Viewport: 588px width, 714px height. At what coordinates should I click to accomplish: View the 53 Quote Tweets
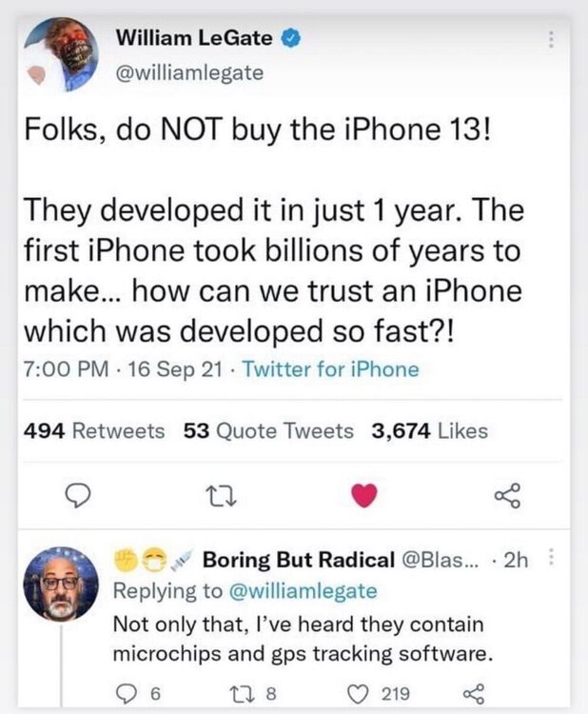[268, 430]
